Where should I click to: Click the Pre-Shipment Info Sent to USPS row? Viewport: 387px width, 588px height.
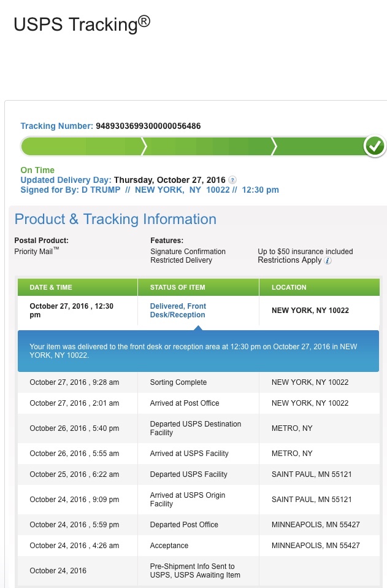coord(198,571)
